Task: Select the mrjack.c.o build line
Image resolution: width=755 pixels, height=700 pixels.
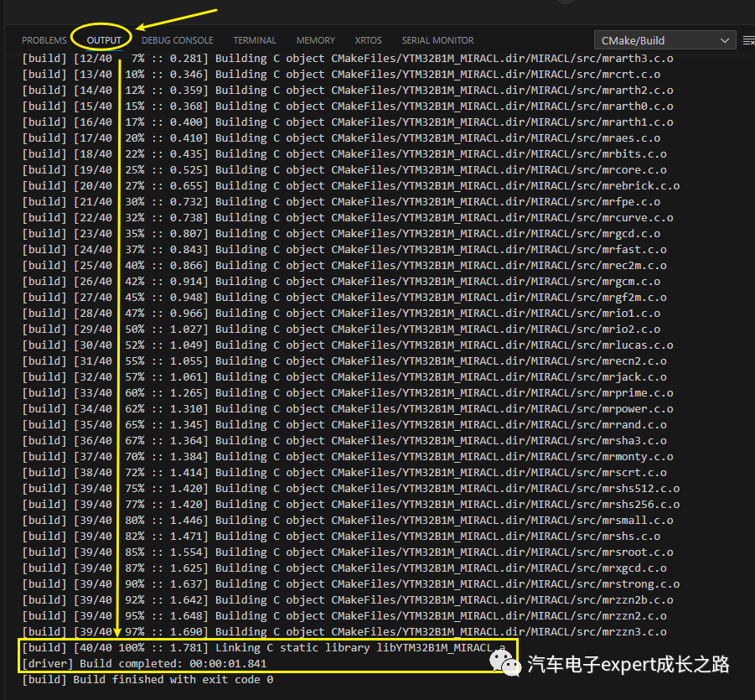Action: [x=344, y=377]
